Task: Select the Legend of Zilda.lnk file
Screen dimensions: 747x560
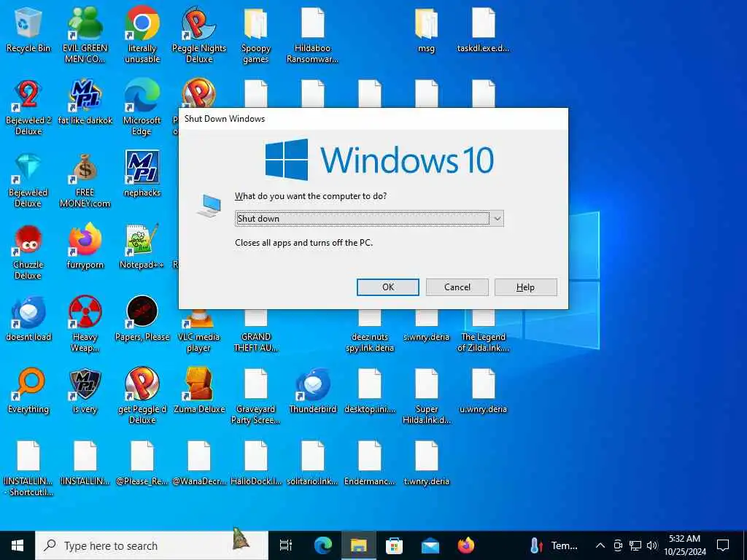Action: [x=483, y=332]
